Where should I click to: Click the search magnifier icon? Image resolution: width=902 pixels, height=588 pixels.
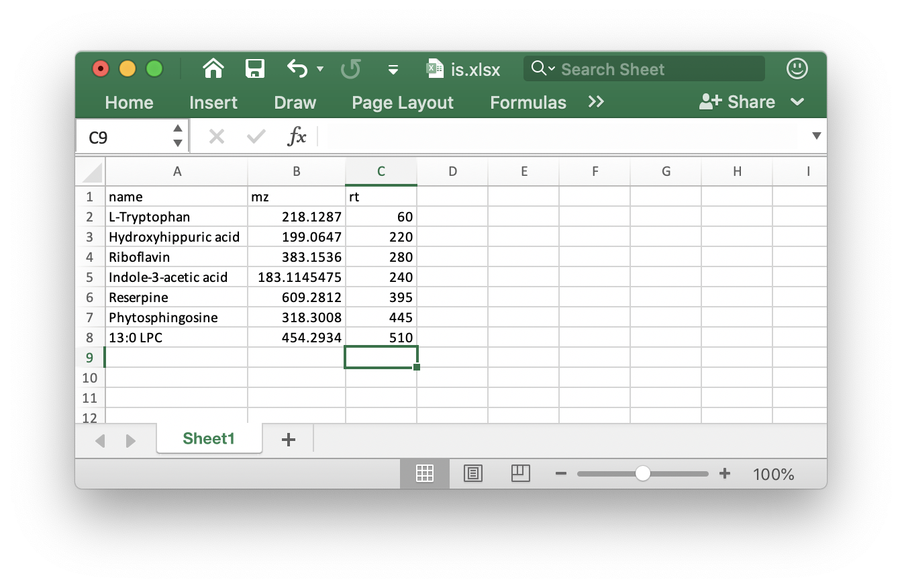540,68
